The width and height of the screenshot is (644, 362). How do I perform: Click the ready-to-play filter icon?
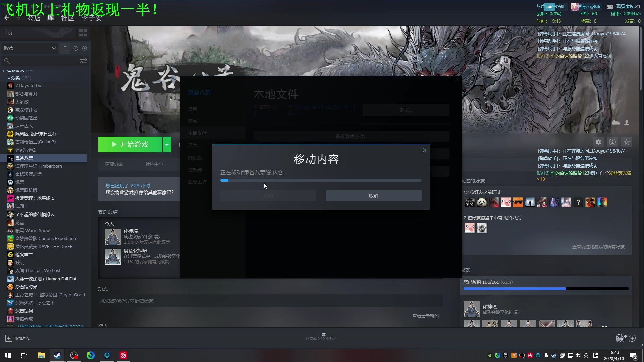coord(85,48)
